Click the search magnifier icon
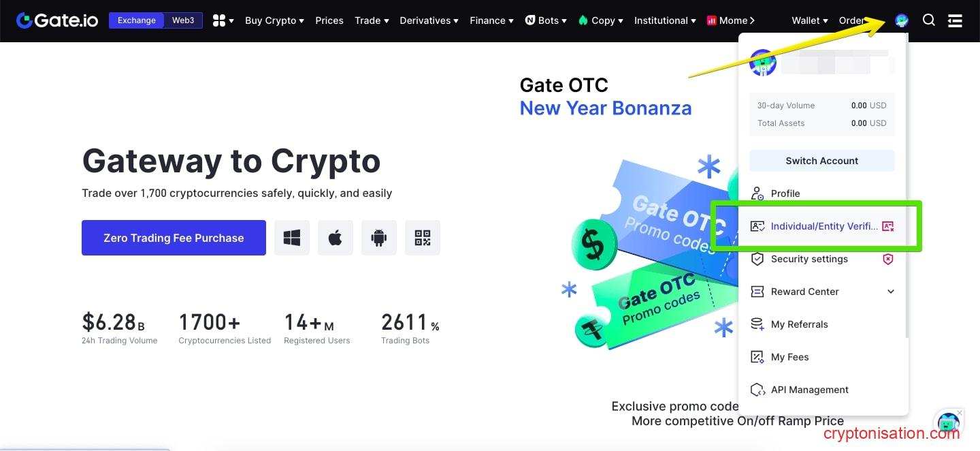980x451 pixels. pos(929,20)
